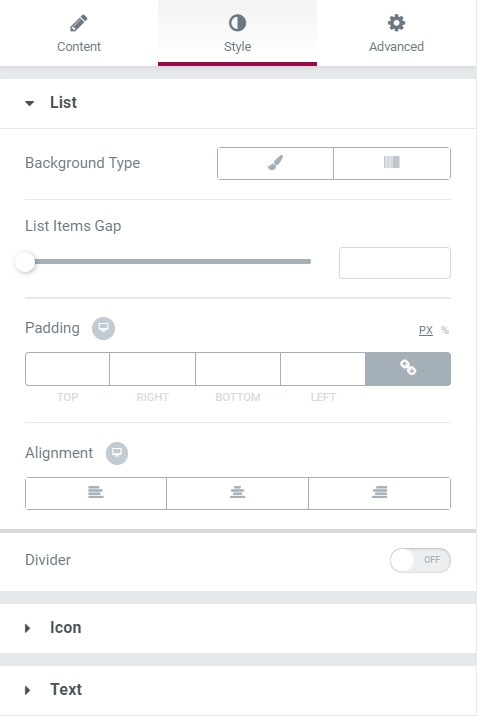Select classic brush background type
Image resolution: width=477 pixels, height=716 pixels.
pyautogui.click(x=275, y=163)
